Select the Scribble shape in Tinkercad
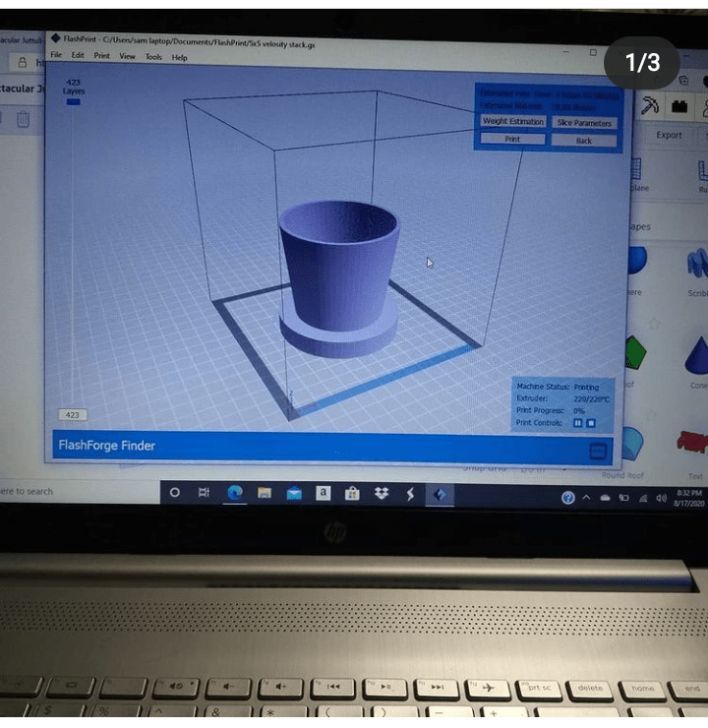708x728 pixels. point(698,266)
